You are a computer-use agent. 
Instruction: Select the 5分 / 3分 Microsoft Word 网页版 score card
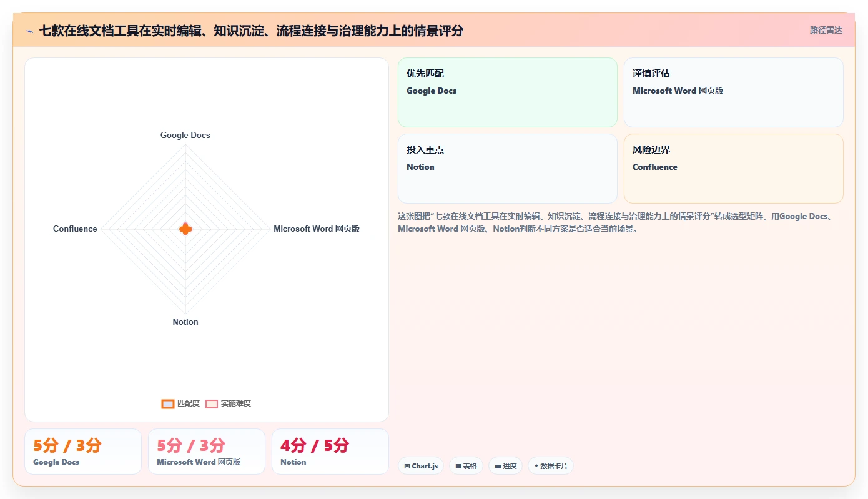(x=207, y=452)
